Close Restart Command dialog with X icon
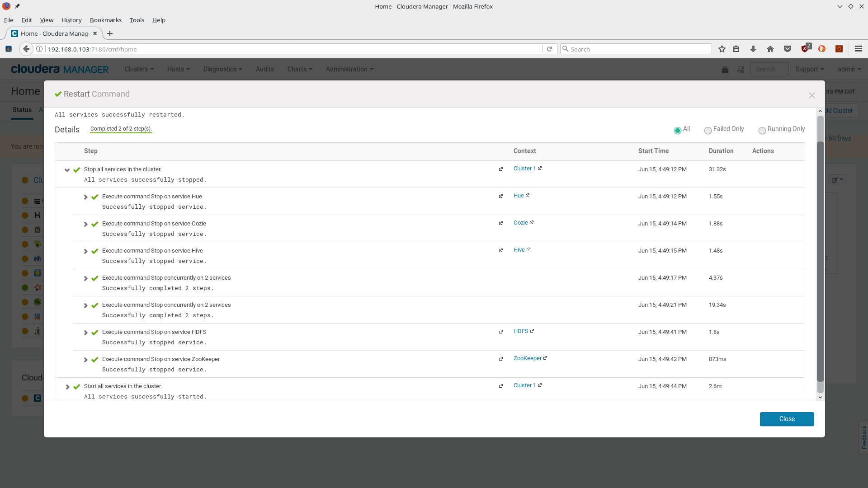 click(811, 95)
